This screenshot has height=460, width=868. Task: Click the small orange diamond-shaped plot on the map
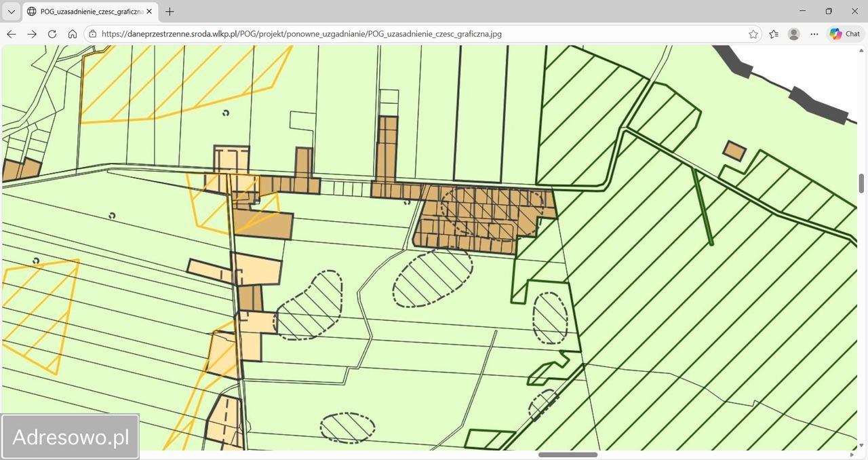pyautogui.click(x=734, y=151)
